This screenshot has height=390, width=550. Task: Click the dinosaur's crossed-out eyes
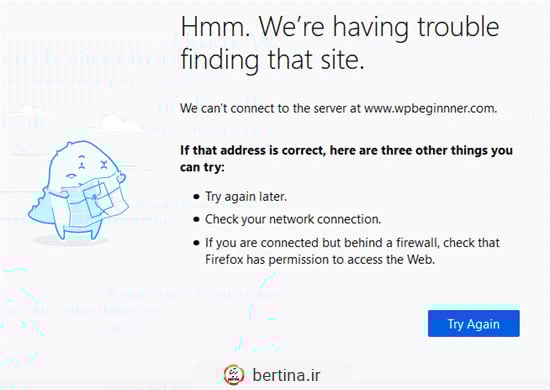click(93, 163)
